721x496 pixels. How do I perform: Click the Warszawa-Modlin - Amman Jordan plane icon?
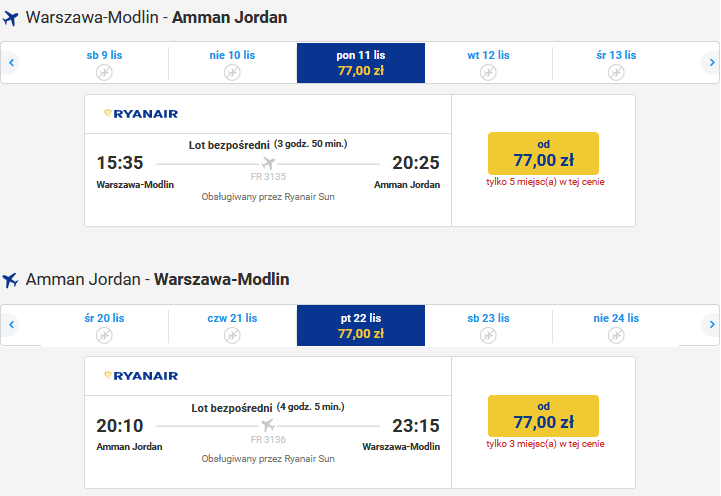tap(10, 18)
